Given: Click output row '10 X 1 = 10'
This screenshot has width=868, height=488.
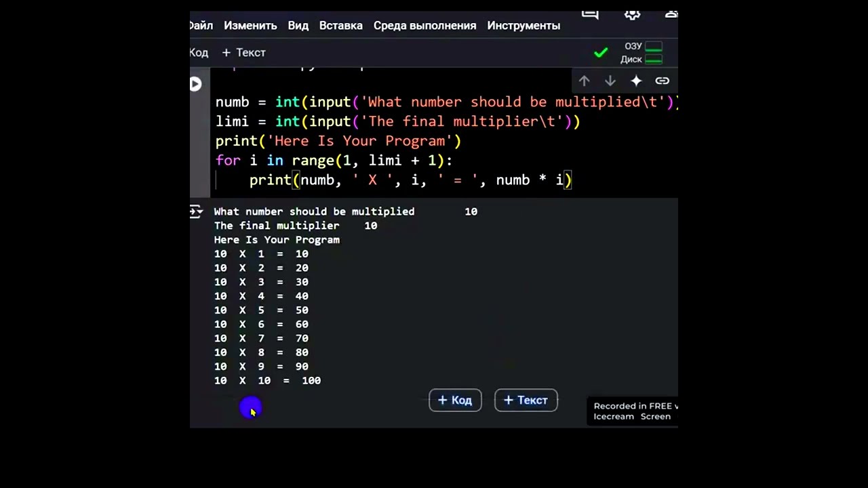Looking at the screenshot, I should click(261, 254).
